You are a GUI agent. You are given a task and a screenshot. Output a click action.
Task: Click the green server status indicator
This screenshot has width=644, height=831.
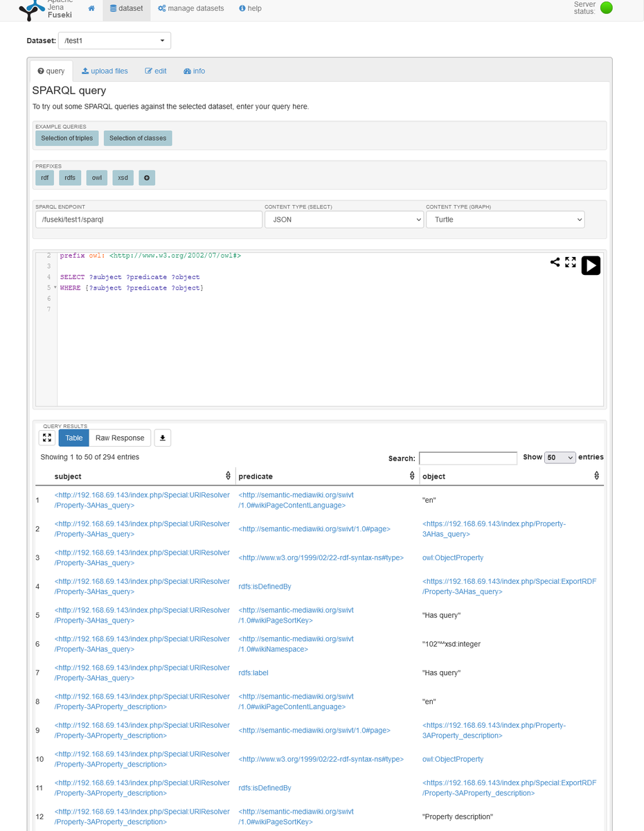(x=606, y=8)
